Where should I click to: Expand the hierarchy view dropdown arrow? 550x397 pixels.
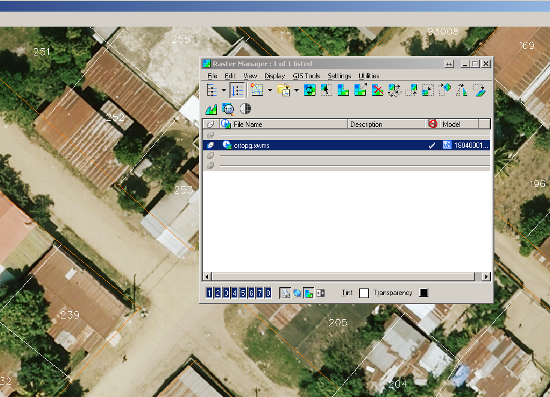tap(224, 90)
